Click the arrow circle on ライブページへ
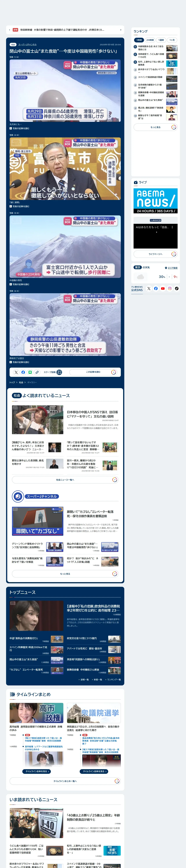The width and height of the screenshot is (186, 868). [174, 254]
